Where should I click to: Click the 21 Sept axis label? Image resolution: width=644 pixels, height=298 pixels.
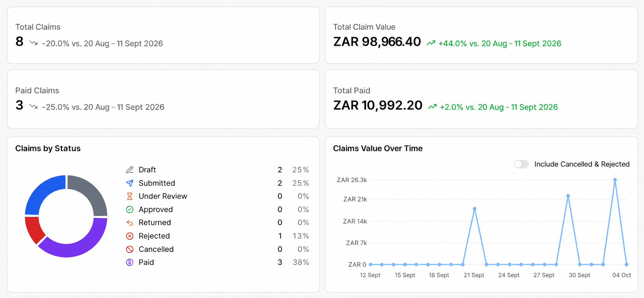(474, 275)
